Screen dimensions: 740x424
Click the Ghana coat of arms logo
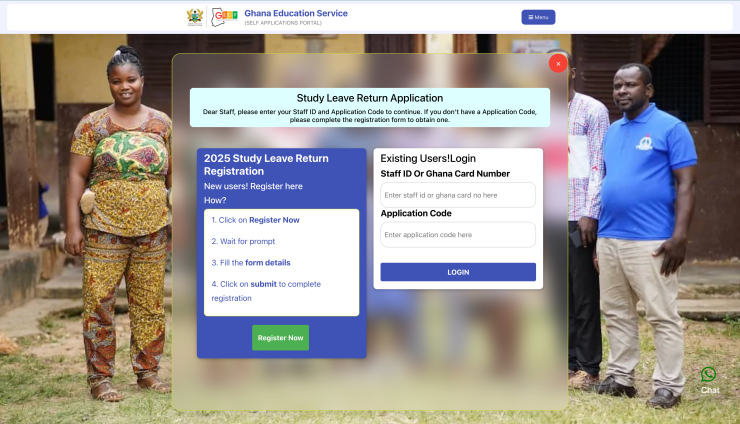(x=195, y=17)
